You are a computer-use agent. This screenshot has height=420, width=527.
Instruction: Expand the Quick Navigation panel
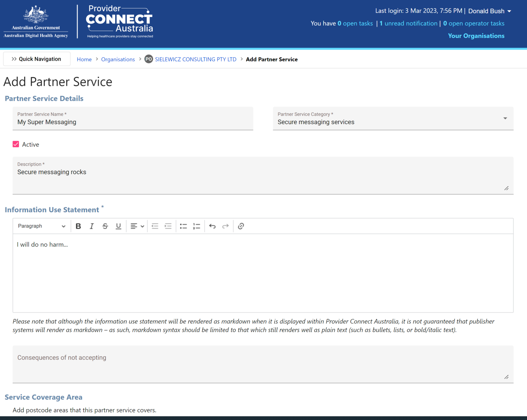pyautogui.click(x=36, y=59)
